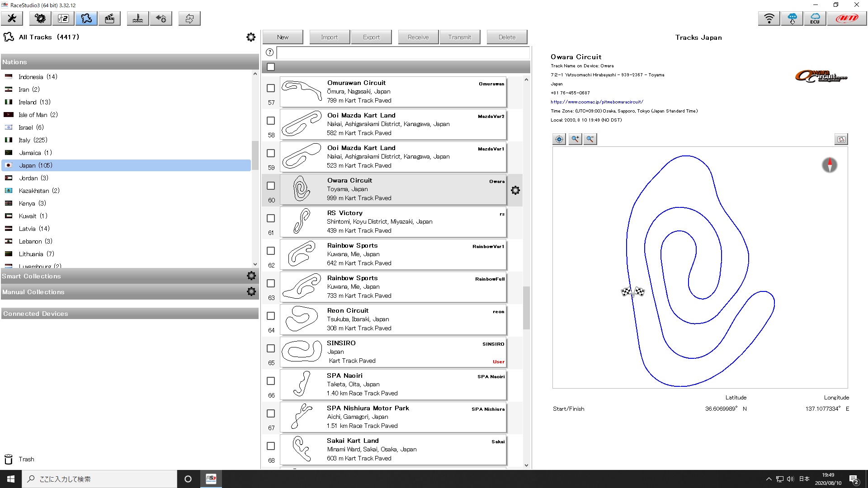
Task: Select Kazakhstan (2) in nations list
Action: (39, 191)
